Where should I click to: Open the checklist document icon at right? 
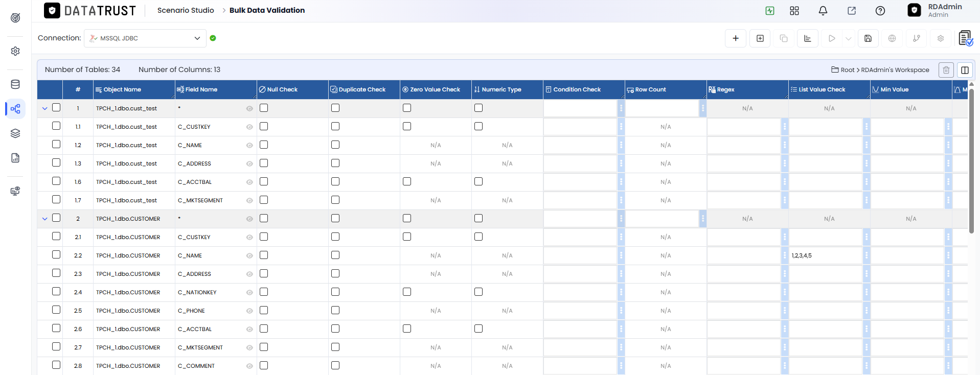click(x=966, y=38)
